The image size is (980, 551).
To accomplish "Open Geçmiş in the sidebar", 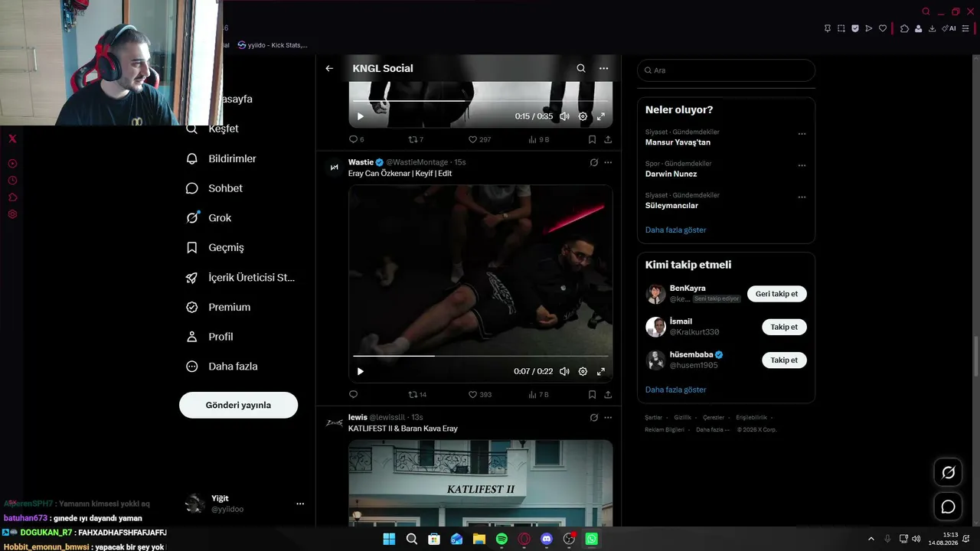I will (x=215, y=248).
